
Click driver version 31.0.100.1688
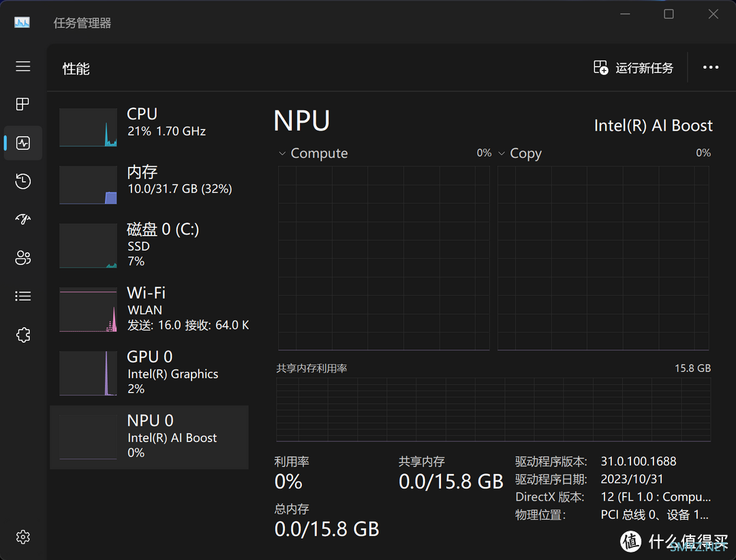[639, 461]
